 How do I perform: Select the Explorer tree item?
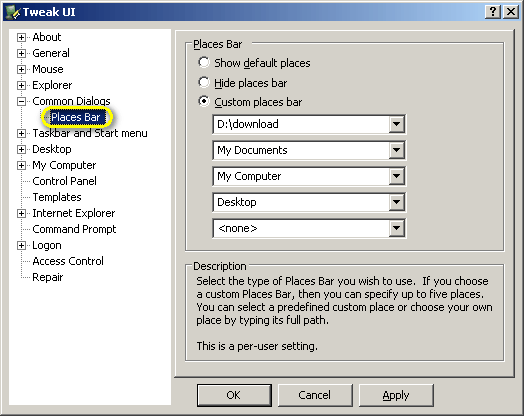click(52, 85)
